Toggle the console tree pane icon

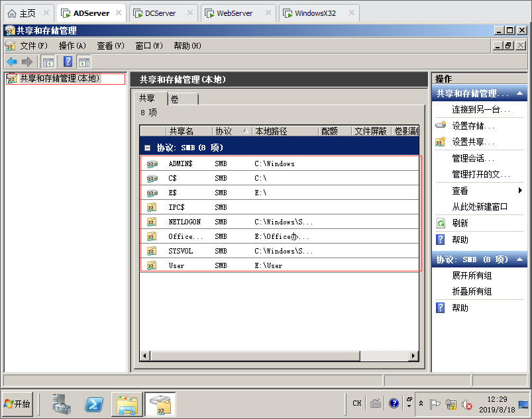pyautogui.click(x=48, y=62)
